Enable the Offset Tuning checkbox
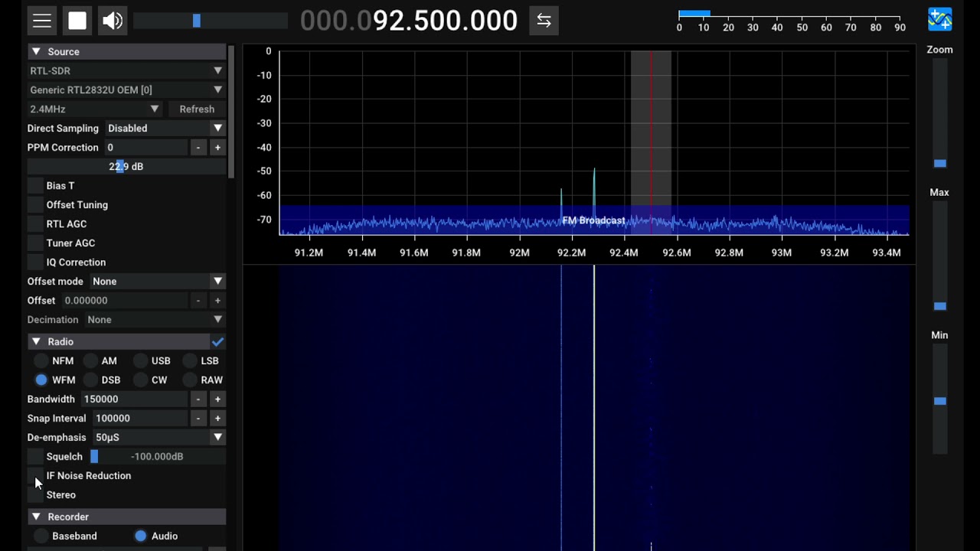 [x=35, y=204]
